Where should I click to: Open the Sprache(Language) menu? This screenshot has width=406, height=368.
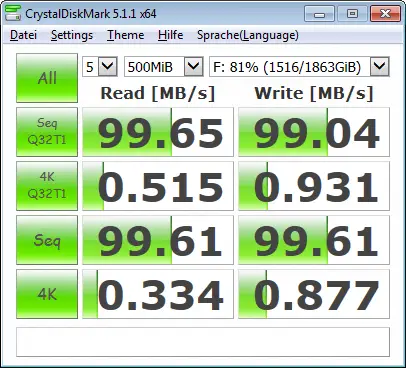coord(248,35)
